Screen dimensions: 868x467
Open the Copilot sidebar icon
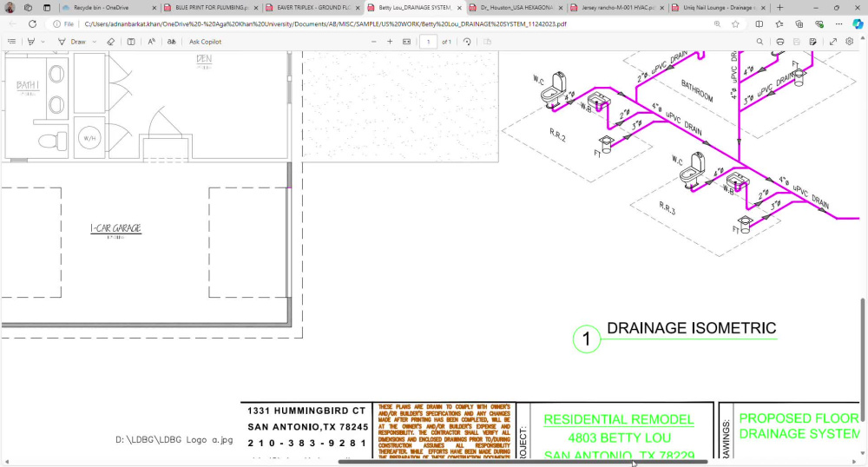tap(858, 23)
